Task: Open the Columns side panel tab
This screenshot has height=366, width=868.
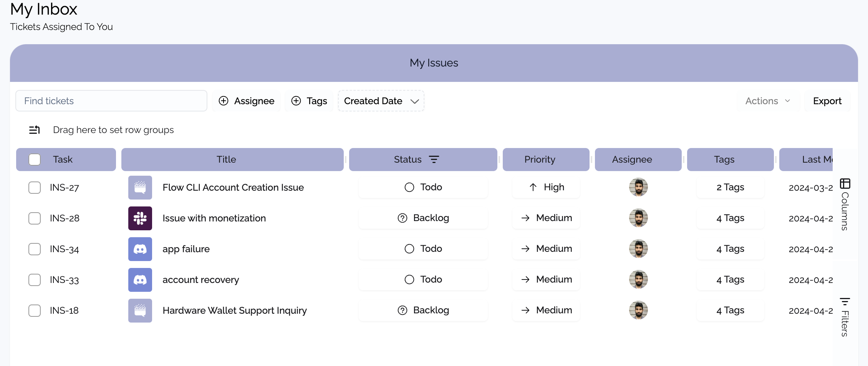Action: point(845,205)
